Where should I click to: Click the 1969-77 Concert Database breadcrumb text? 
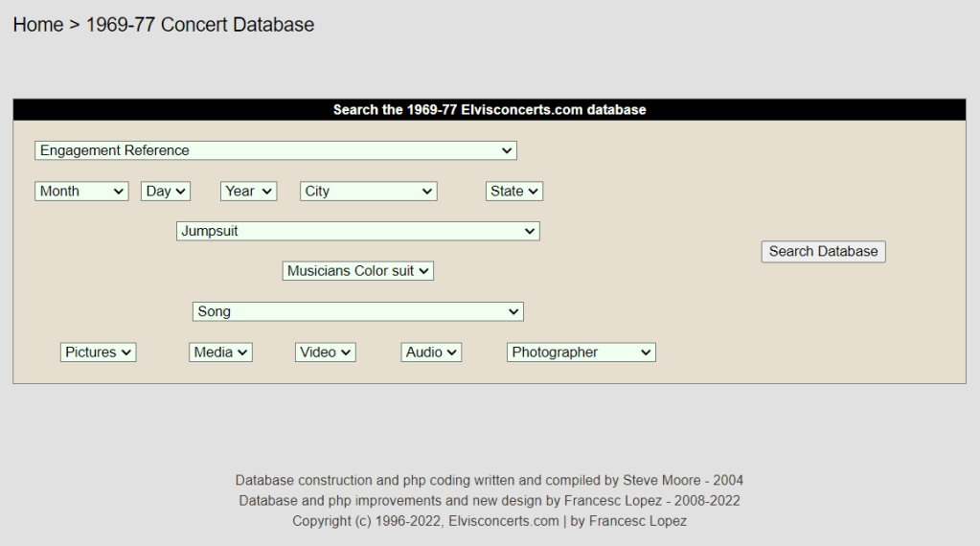200,25
